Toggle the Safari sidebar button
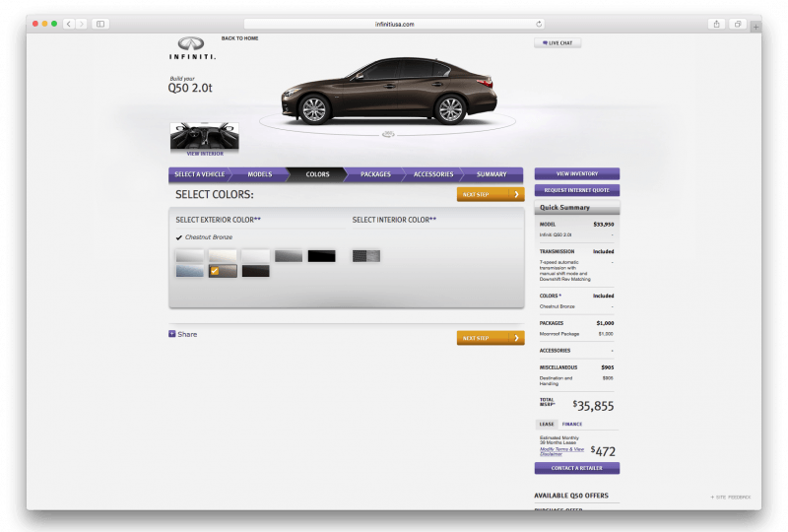This screenshot has height=532, width=788. click(x=100, y=24)
